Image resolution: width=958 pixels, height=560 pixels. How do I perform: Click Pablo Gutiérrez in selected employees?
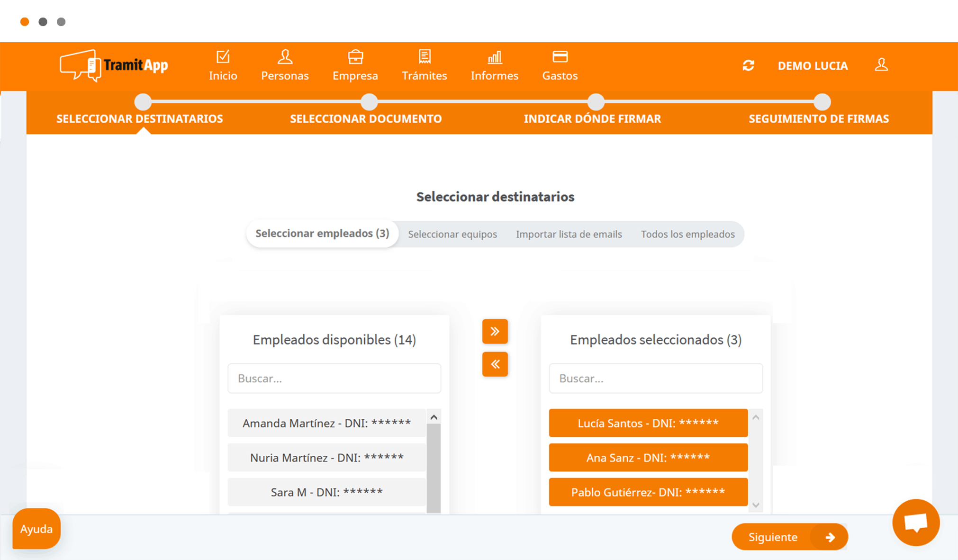point(648,492)
